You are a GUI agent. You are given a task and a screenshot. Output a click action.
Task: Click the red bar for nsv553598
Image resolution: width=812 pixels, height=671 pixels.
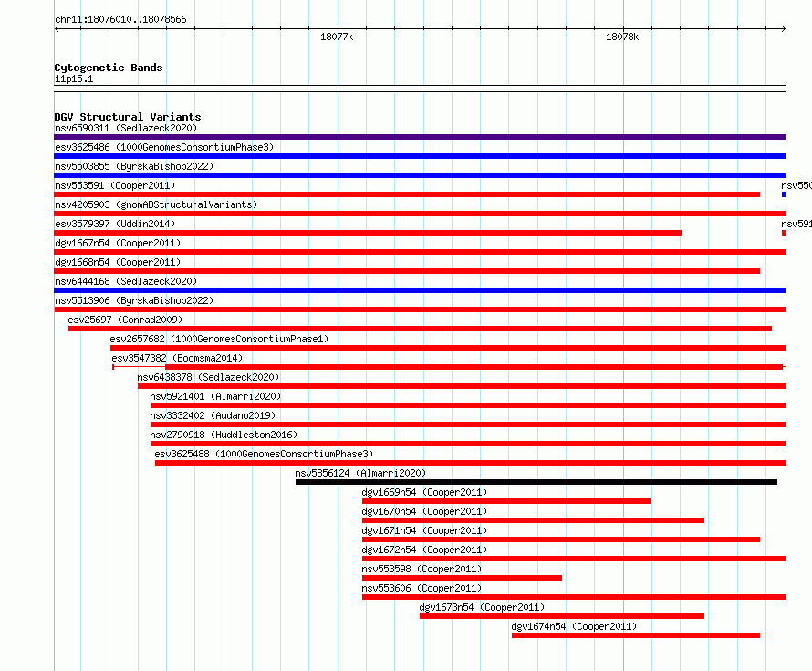tap(462, 578)
